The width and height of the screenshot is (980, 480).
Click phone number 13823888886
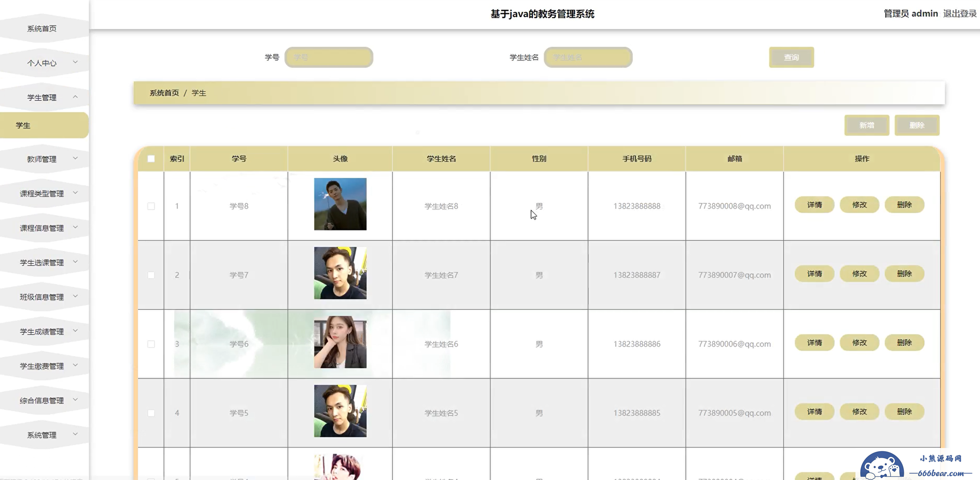pos(637,344)
